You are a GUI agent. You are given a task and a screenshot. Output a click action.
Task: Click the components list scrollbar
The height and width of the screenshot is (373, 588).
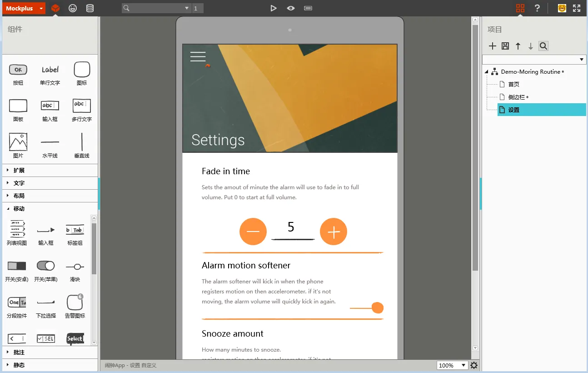(x=94, y=248)
